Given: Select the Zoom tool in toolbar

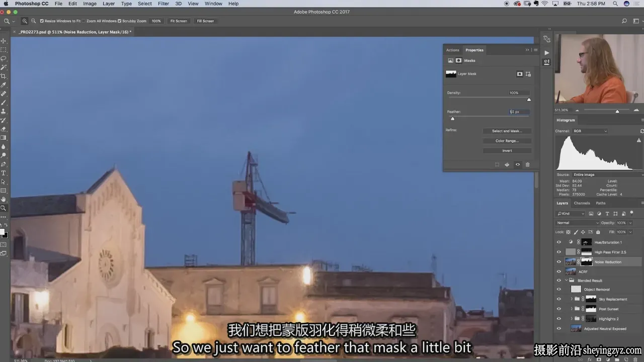Looking at the screenshot, I should tap(4, 208).
